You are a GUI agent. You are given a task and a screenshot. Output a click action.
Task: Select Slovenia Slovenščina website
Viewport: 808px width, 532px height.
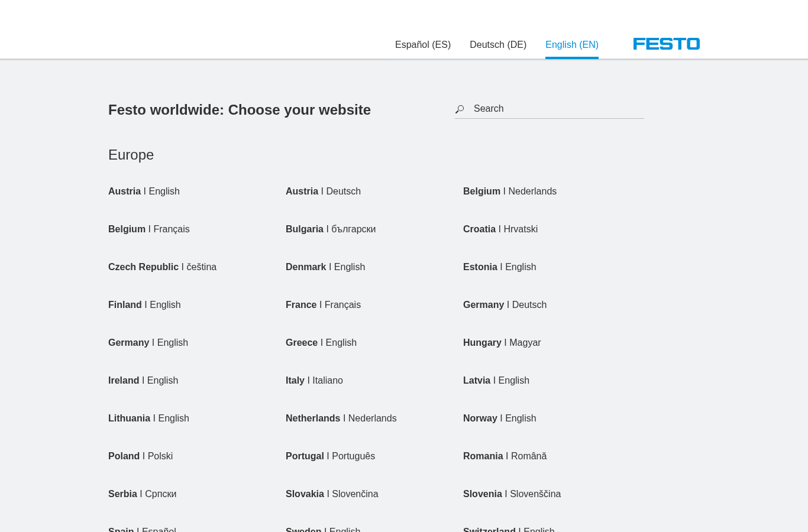tap(512, 494)
